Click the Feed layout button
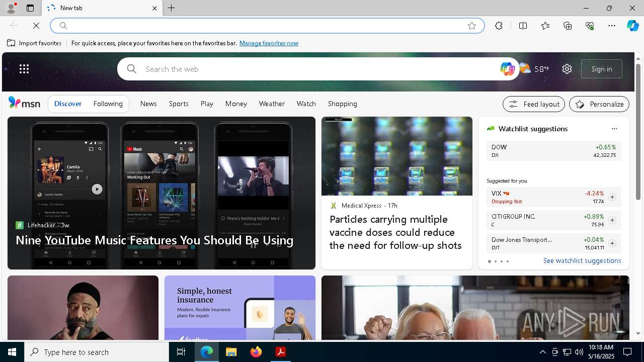The width and height of the screenshot is (644, 362). pyautogui.click(x=534, y=104)
